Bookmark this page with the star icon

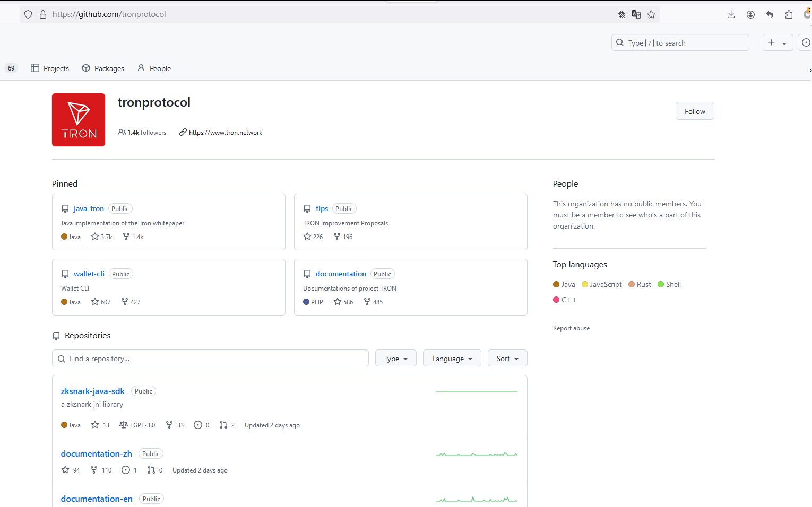point(651,14)
